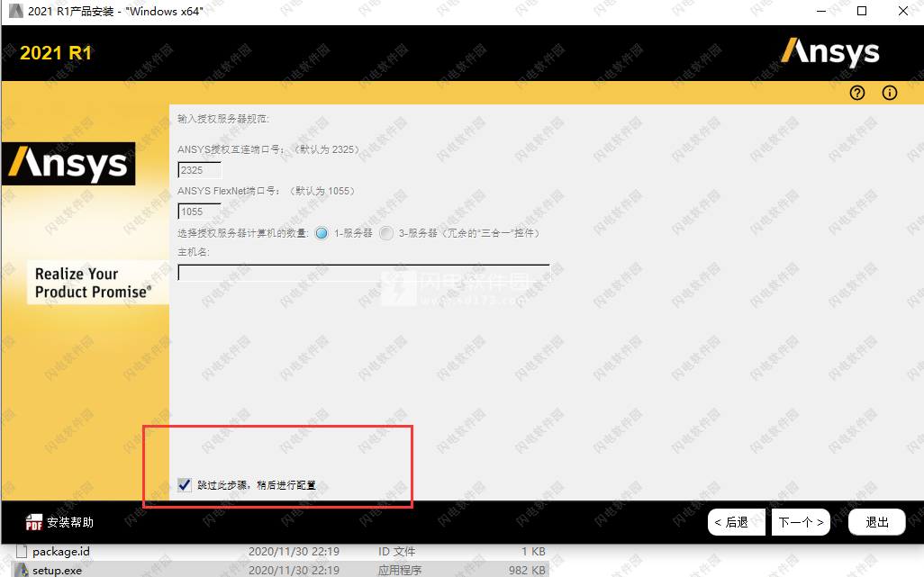Click the FlexNet port field showing 1055

[200, 212]
